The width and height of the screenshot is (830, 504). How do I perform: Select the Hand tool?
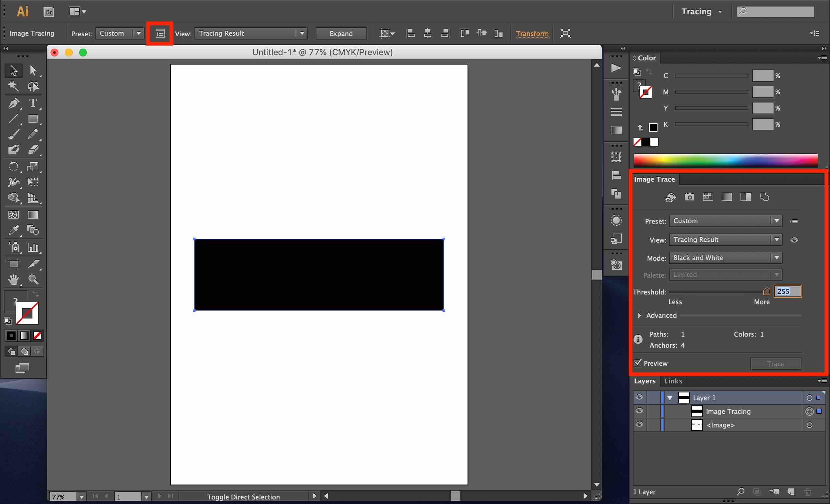point(14,280)
